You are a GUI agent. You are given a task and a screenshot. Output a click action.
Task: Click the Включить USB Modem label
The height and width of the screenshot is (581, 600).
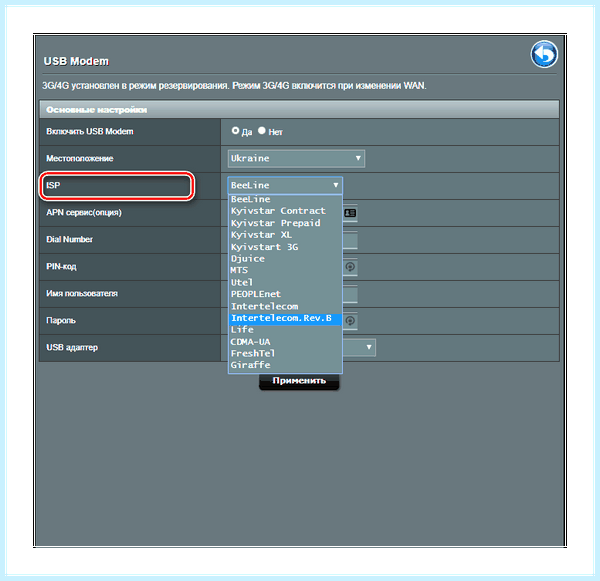click(90, 131)
